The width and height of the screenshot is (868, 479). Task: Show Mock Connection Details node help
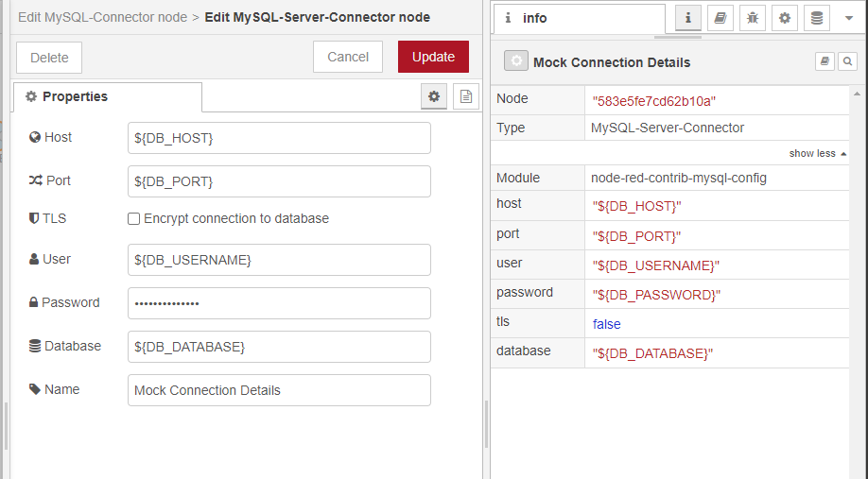825,61
